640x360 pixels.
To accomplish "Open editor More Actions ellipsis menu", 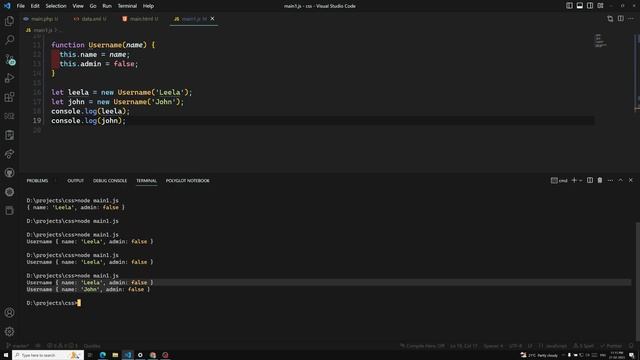I will click(631, 19).
